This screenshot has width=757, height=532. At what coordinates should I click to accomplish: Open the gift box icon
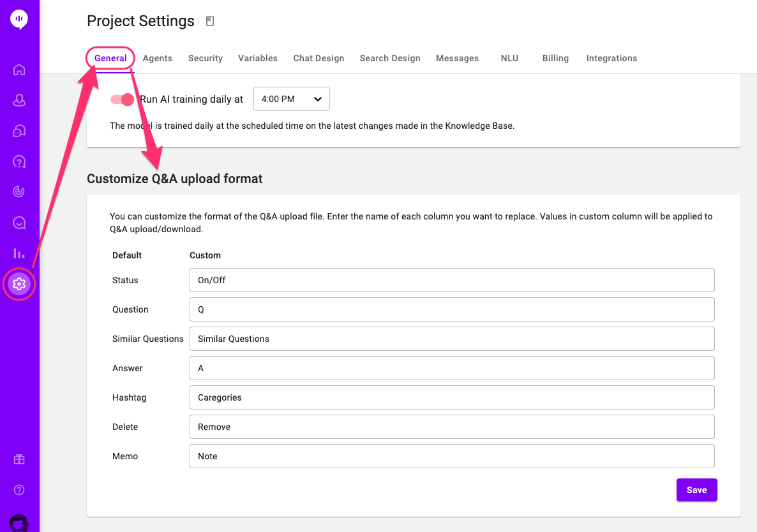19,459
